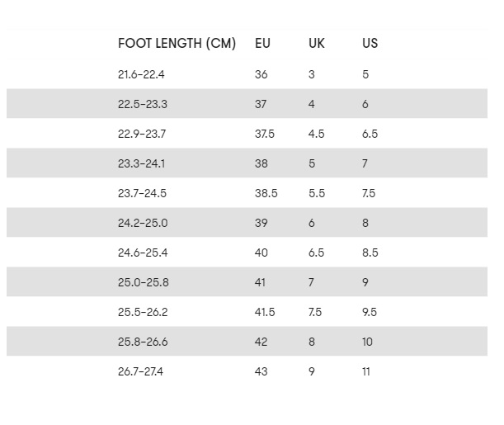Select EU size 43 cell

click(x=261, y=371)
